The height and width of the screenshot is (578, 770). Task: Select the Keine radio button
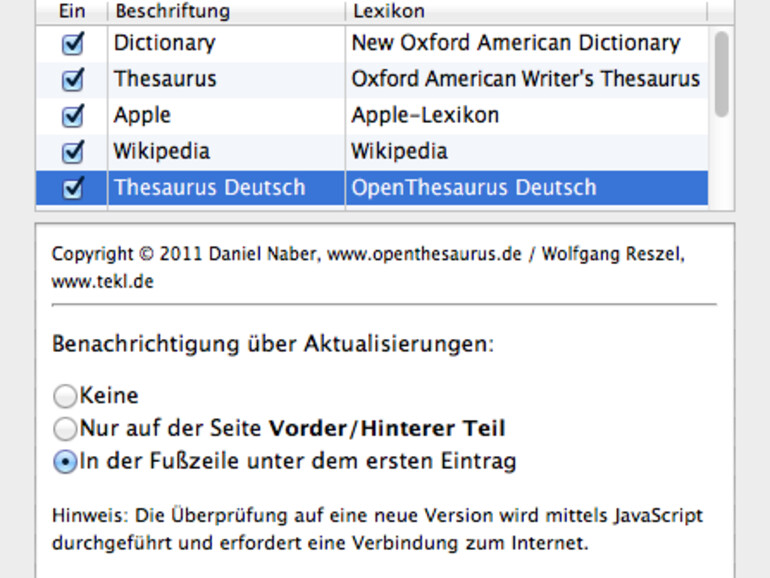click(x=65, y=396)
